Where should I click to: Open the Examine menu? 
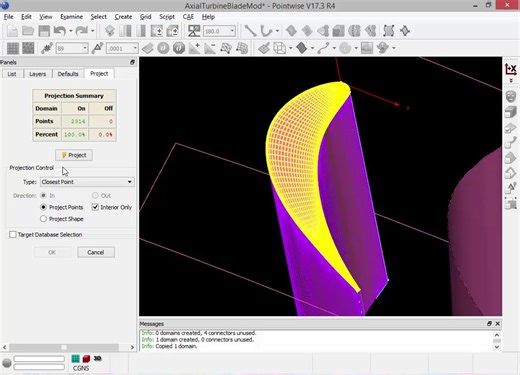click(x=71, y=17)
